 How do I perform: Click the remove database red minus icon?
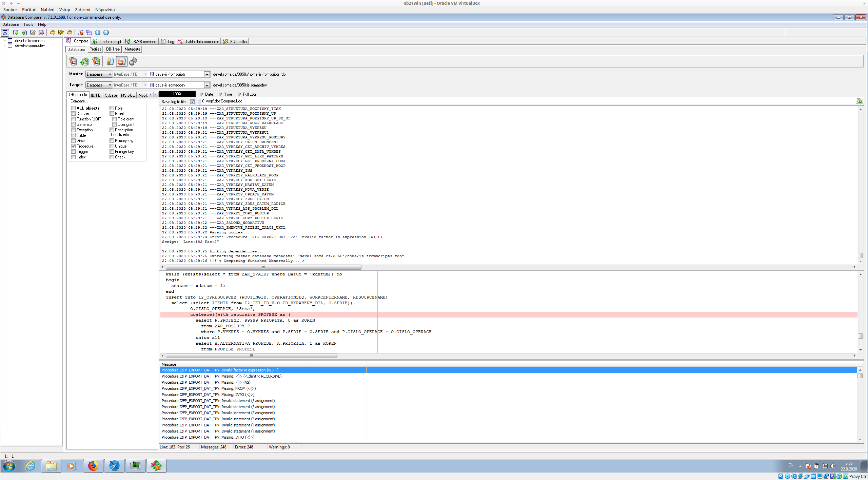tap(41, 33)
